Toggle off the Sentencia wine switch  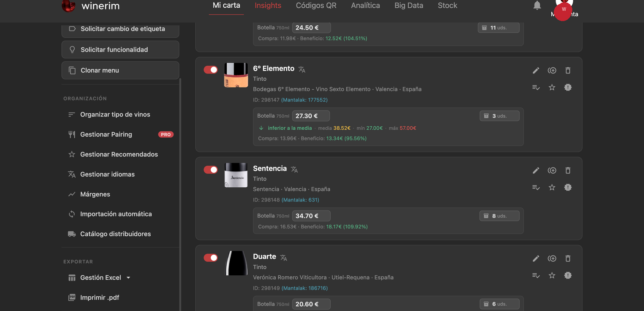(x=211, y=170)
